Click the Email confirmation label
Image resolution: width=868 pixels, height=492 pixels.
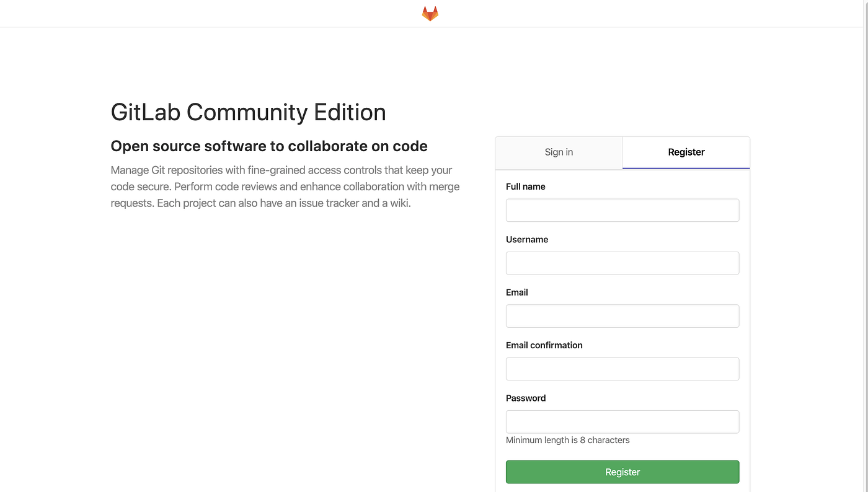544,345
